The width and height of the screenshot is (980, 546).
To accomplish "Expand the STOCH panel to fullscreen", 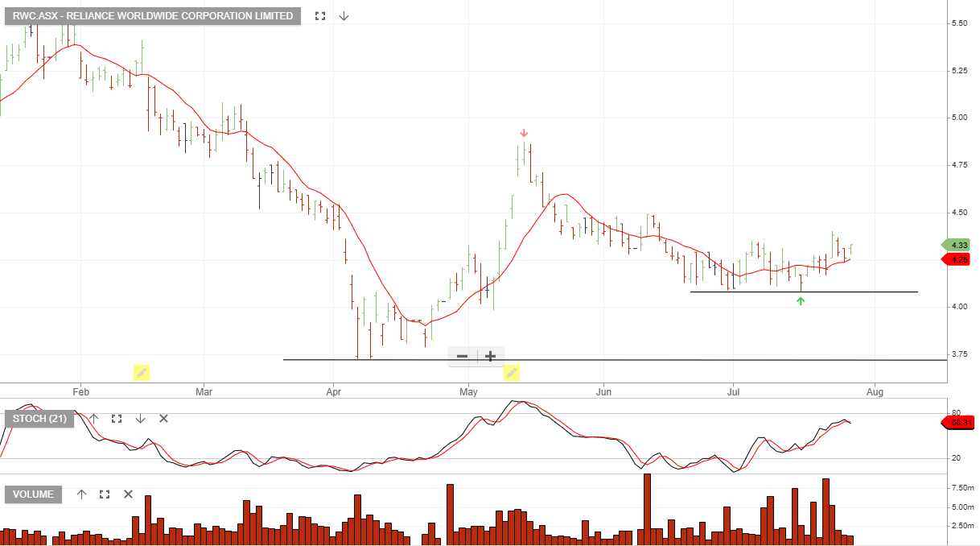I will tap(116, 419).
